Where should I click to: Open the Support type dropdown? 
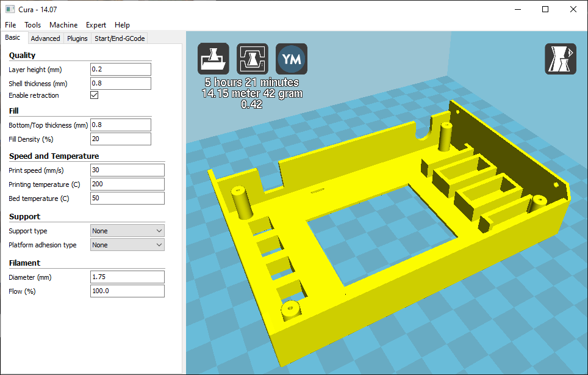(x=127, y=231)
